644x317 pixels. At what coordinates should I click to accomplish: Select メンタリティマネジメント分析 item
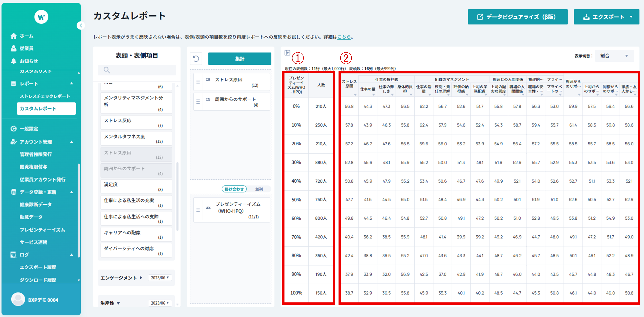[137, 103]
